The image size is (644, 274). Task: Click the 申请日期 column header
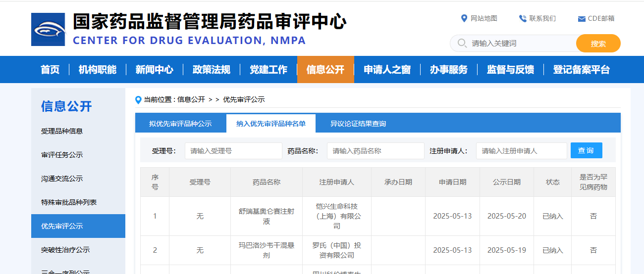click(x=453, y=182)
